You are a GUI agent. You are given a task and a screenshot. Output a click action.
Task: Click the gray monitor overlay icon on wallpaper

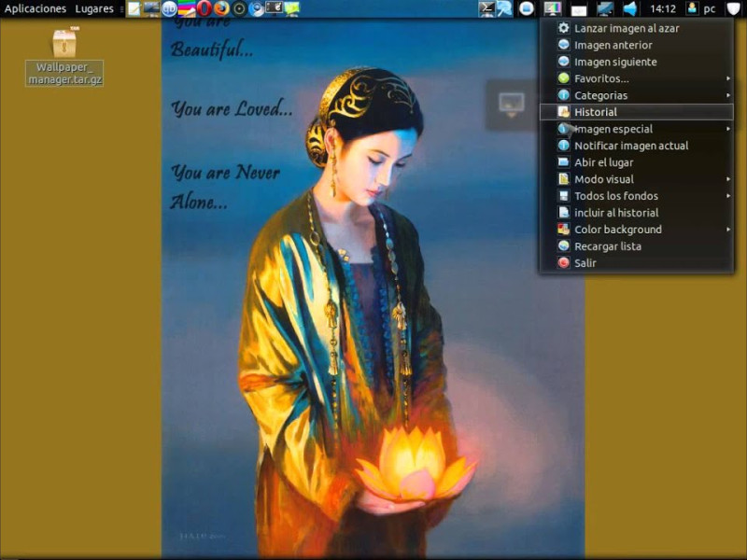point(512,105)
